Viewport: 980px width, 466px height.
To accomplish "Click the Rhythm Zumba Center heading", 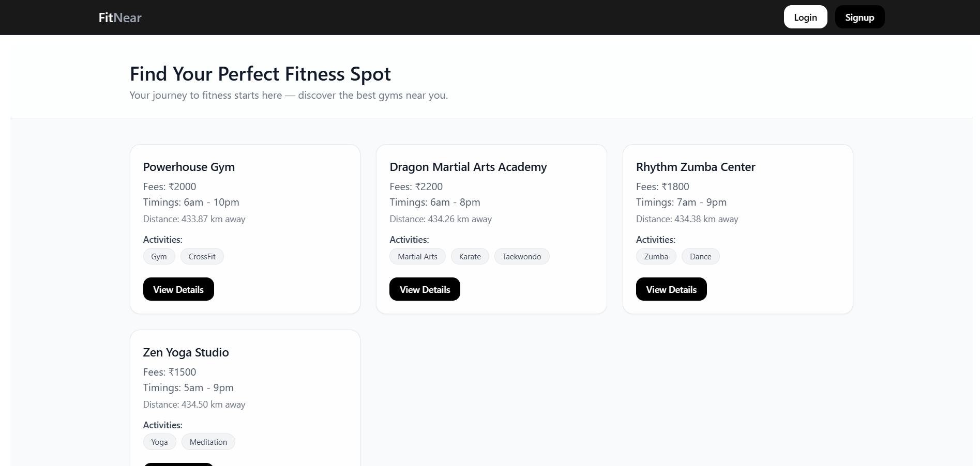I will click(695, 167).
